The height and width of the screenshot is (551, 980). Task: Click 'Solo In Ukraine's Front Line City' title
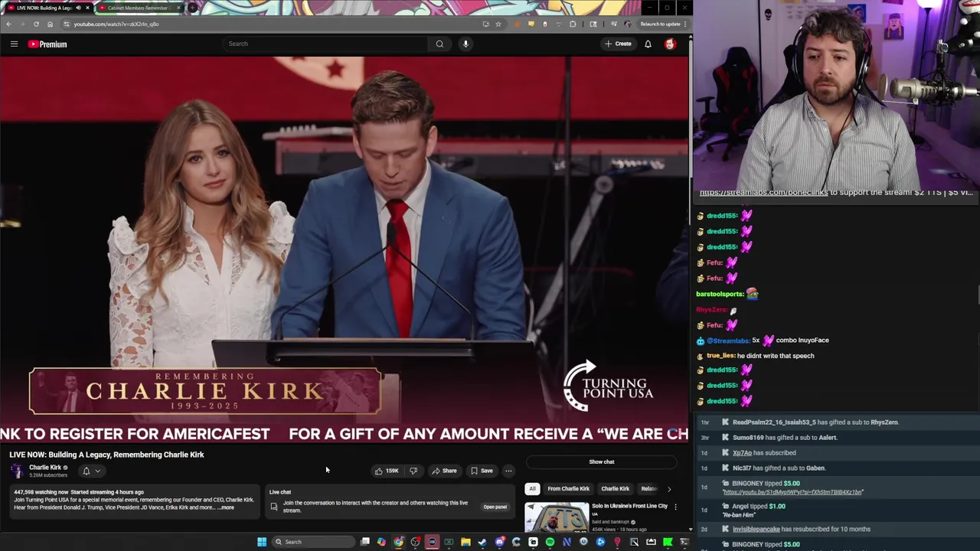629,506
